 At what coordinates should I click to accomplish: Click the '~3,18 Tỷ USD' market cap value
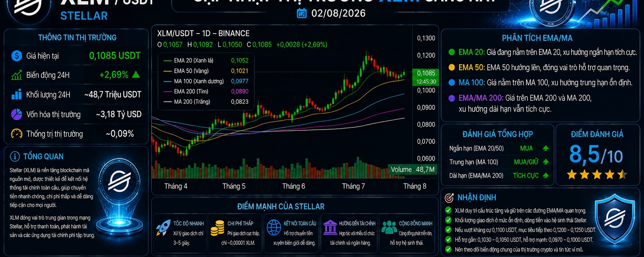119,114
